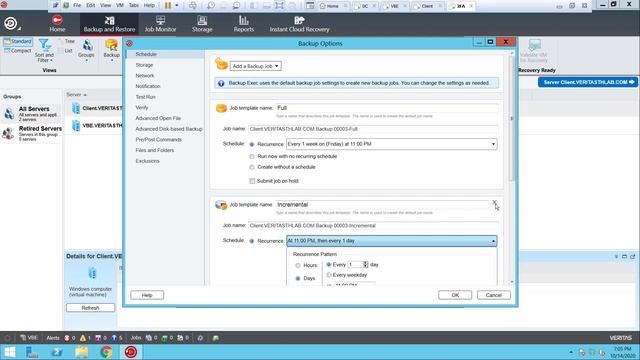
Task: Open the Reports tab
Action: [244, 24]
